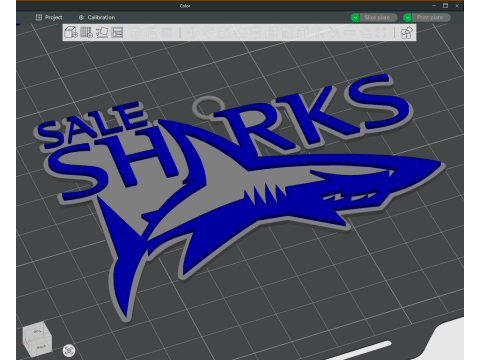Screen dimensions: 480x360
Task: Switch to the Calibration tab
Action: click(x=97, y=17)
